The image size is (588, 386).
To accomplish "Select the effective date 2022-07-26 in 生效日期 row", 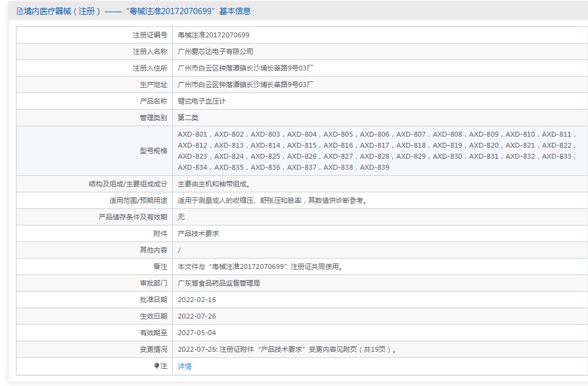I will click(x=197, y=316).
